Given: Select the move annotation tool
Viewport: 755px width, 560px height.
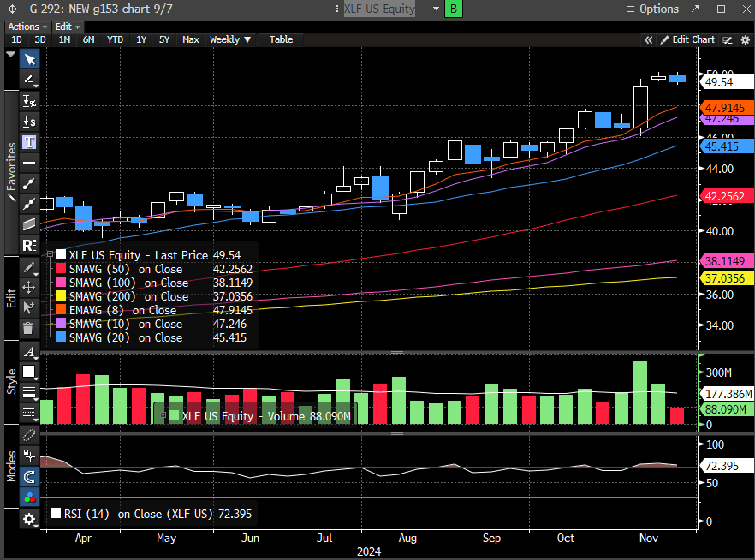Looking at the screenshot, I should (29, 288).
